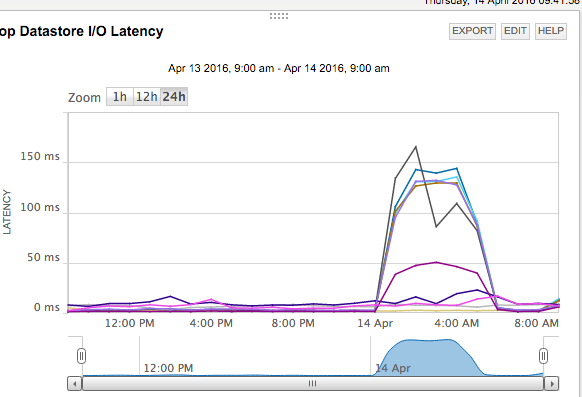Click the '100 ms' axis label
The image size is (582, 397).
coord(40,207)
